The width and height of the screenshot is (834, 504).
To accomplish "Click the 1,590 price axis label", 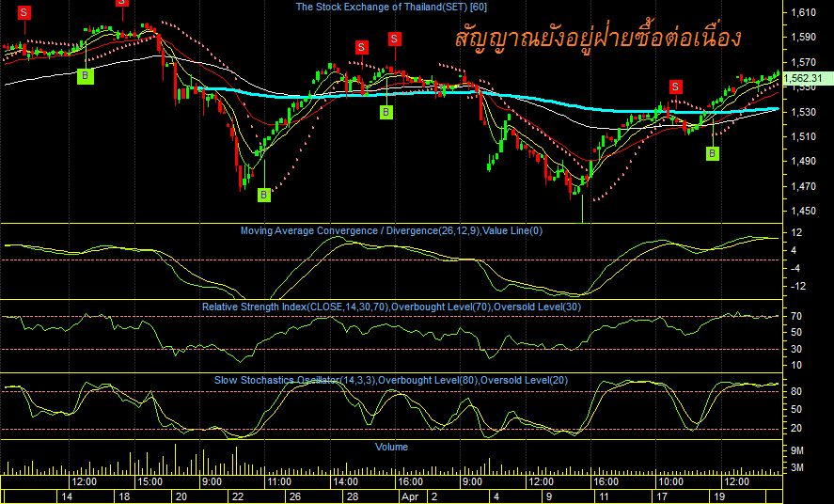I will point(803,38).
